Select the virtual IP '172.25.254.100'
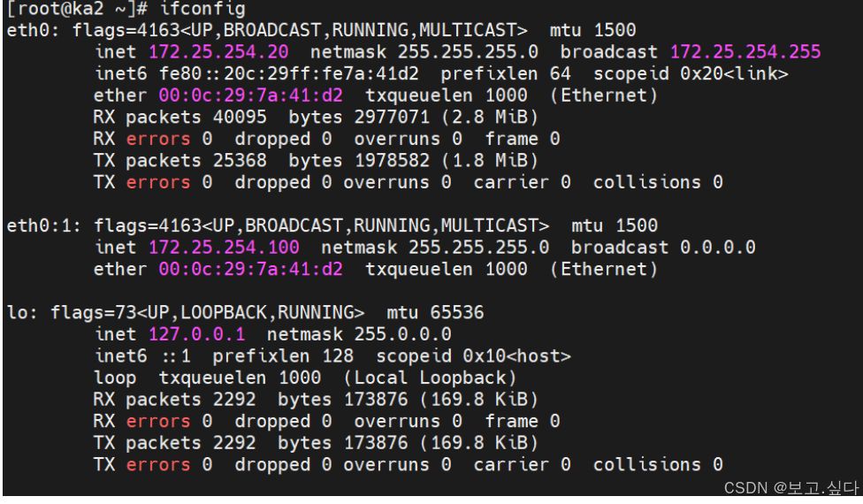The height and width of the screenshot is (504, 863). (224, 247)
